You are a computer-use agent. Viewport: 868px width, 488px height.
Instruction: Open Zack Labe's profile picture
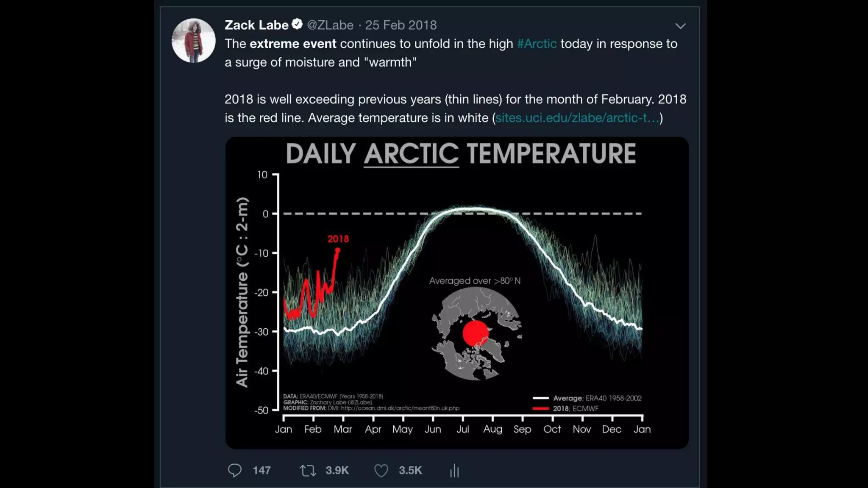point(193,40)
